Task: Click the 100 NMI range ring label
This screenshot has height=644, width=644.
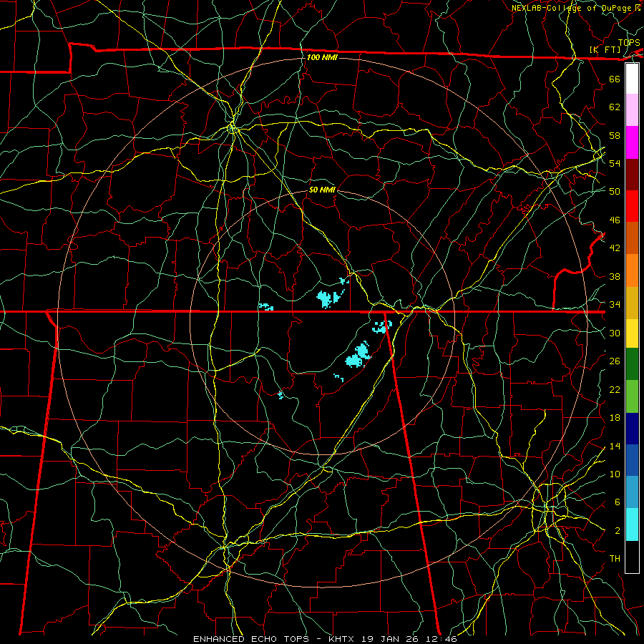Action: [x=322, y=57]
